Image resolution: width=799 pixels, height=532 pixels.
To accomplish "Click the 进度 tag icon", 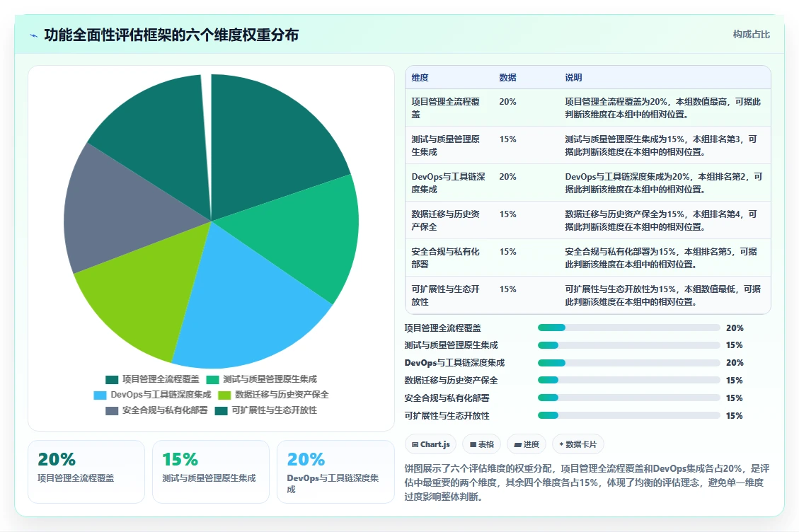I will pyautogui.click(x=518, y=444).
